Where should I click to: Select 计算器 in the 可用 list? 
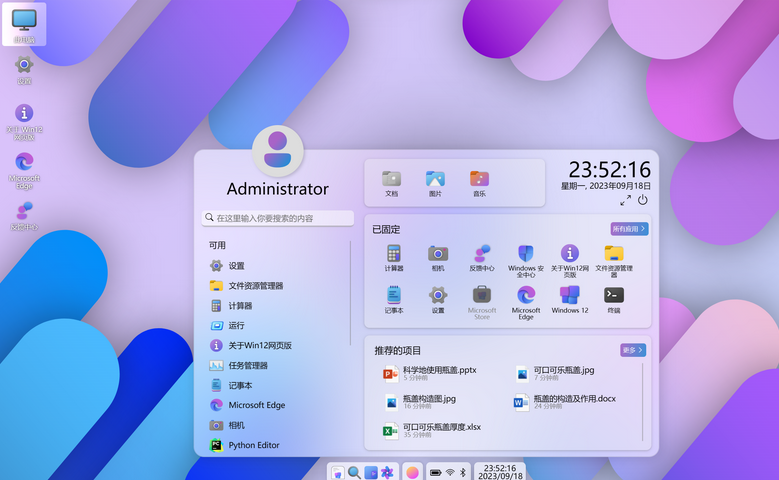(x=277, y=306)
